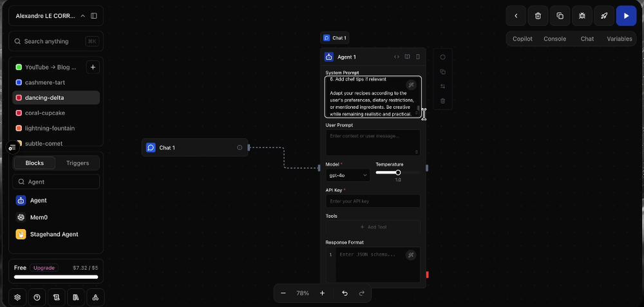
Task: Switch to the Chat panel tab
Action: click(x=587, y=39)
